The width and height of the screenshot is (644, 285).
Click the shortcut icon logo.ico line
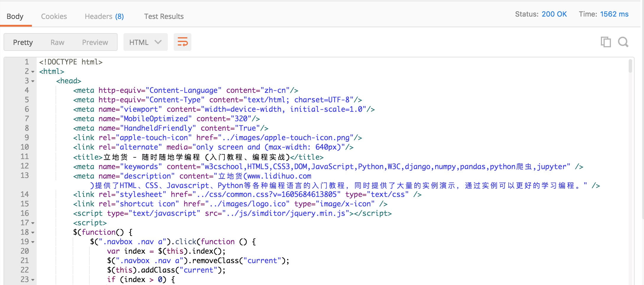230,204
